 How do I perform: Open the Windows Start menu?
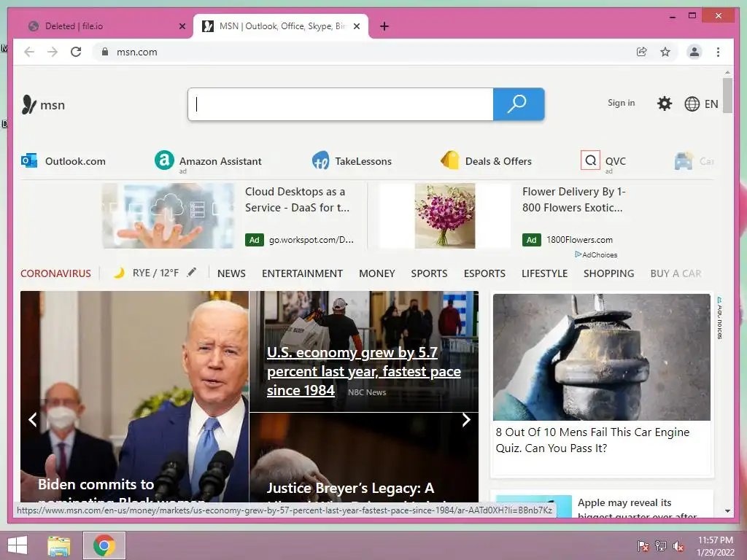[18, 545]
